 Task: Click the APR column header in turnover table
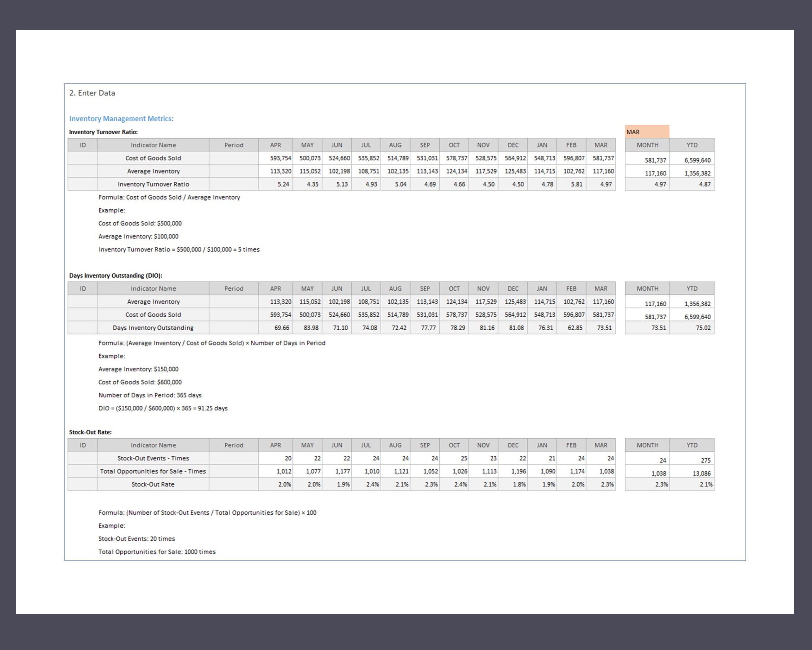click(275, 145)
